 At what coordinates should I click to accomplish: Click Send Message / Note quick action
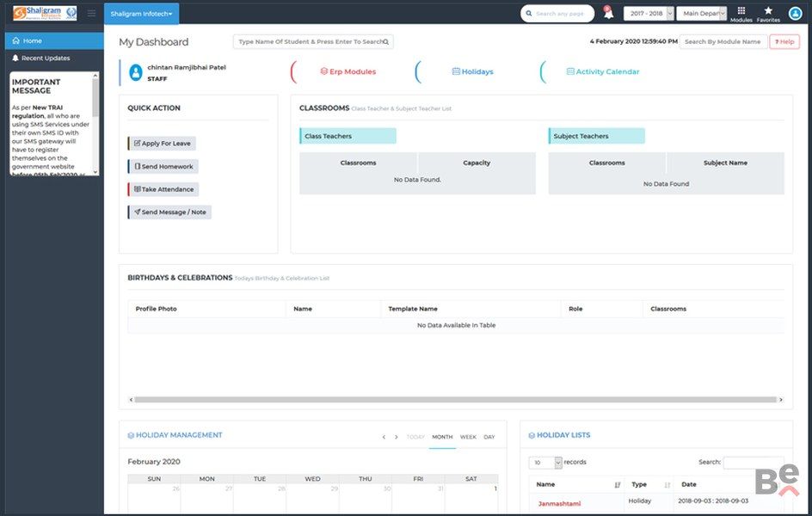point(169,212)
